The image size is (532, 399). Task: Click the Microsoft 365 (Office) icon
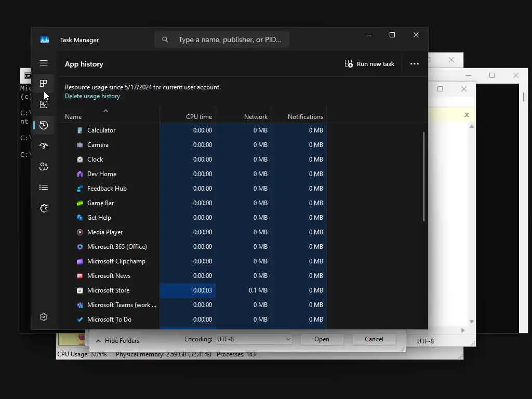[x=79, y=247]
